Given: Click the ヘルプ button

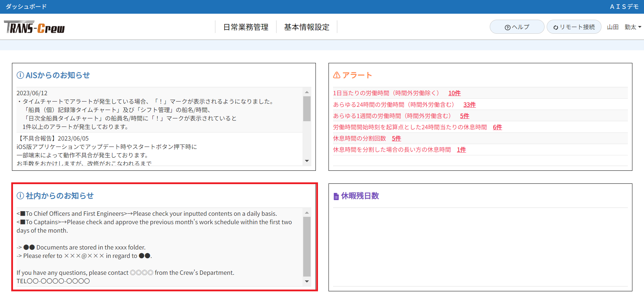Looking at the screenshot, I should pos(517,27).
